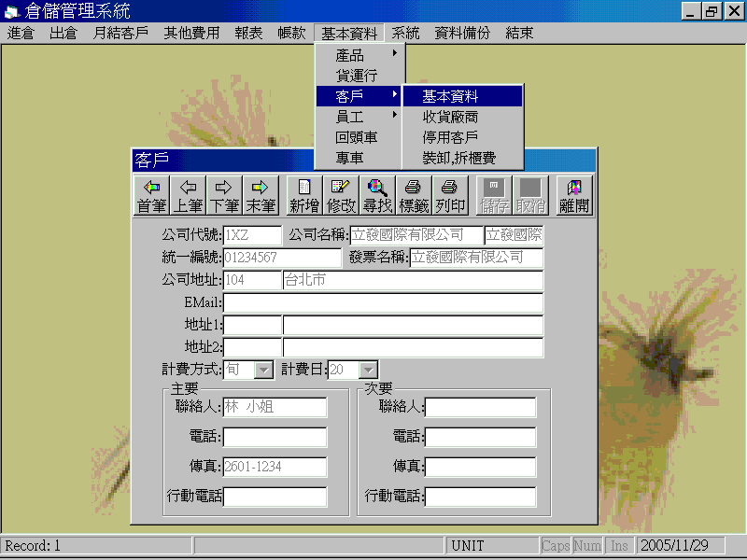Click the greyed 取消 cancel button
The width and height of the screenshot is (747, 560).
(530, 196)
